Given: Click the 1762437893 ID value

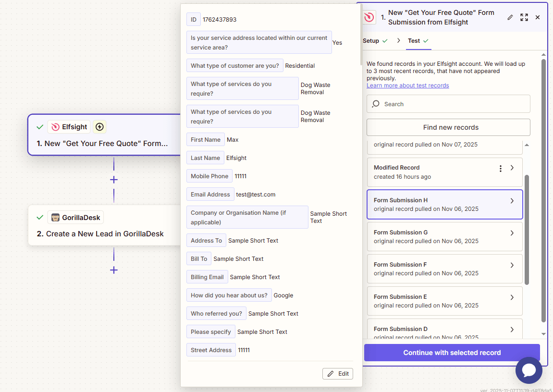Looking at the screenshot, I should [220, 20].
